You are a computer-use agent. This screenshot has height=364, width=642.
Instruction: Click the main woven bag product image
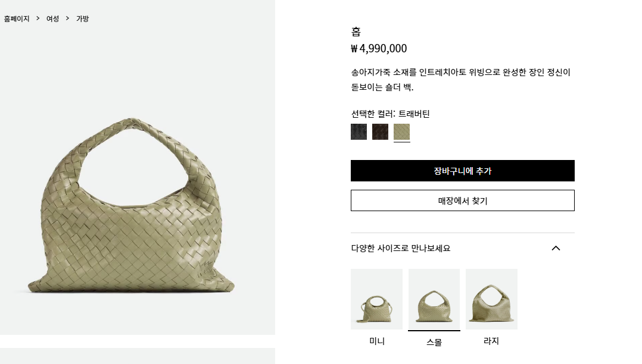coord(131,205)
